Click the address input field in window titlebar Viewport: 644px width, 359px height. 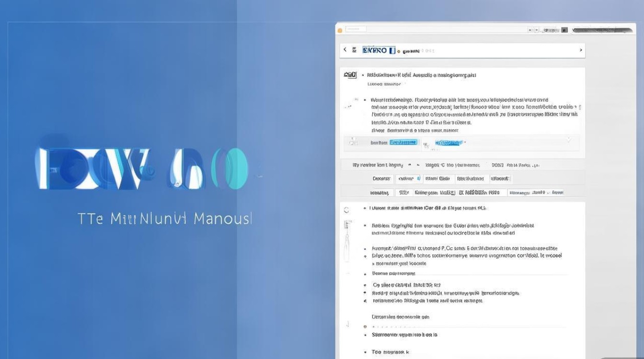[x=356, y=30]
